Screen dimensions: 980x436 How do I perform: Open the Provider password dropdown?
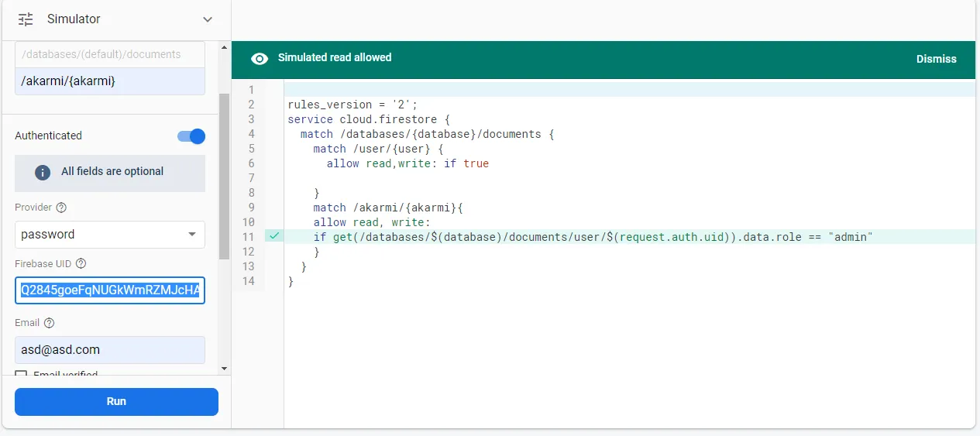point(110,235)
